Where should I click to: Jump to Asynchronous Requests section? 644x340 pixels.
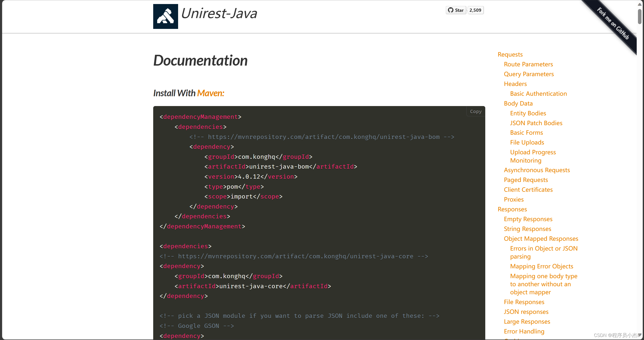coord(537,170)
